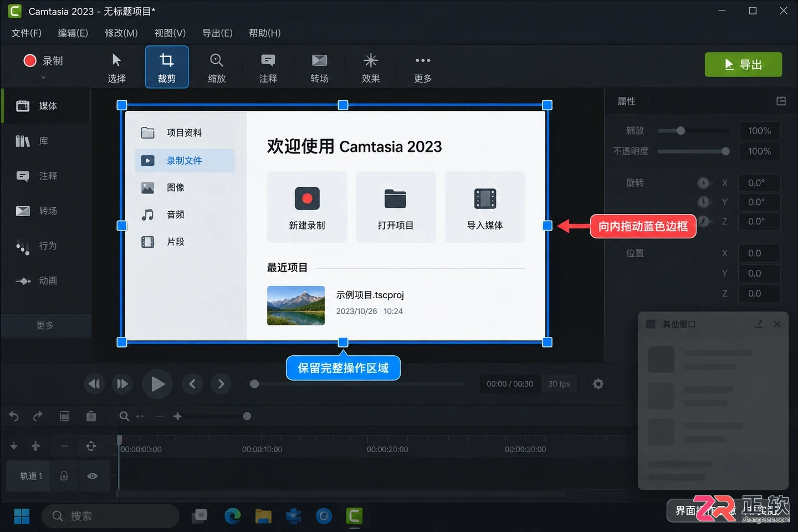Open the playback settings gear

pos(598,384)
